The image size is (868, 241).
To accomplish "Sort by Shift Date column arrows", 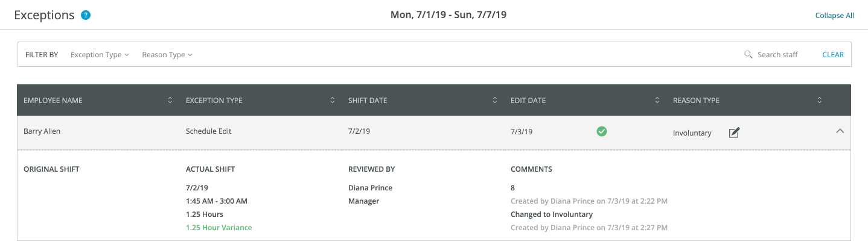I will [495, 100].
